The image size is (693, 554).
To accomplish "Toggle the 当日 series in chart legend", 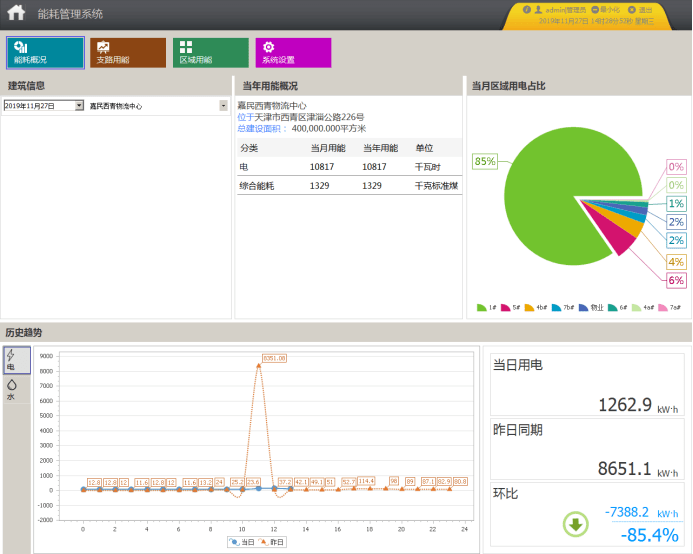I will [242, 542].
